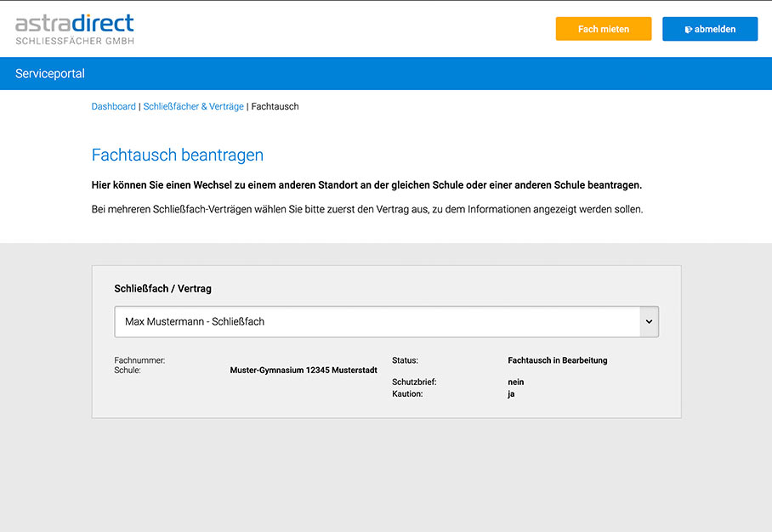The image size is (772, 532).
Task: Click the dropdown chevron next to Max Mustermann
Action: pos(648,321)
